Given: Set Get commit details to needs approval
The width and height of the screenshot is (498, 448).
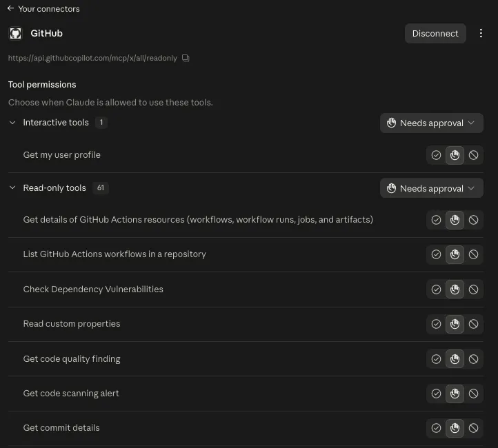Looking at the screenshot, I should 455,428.
